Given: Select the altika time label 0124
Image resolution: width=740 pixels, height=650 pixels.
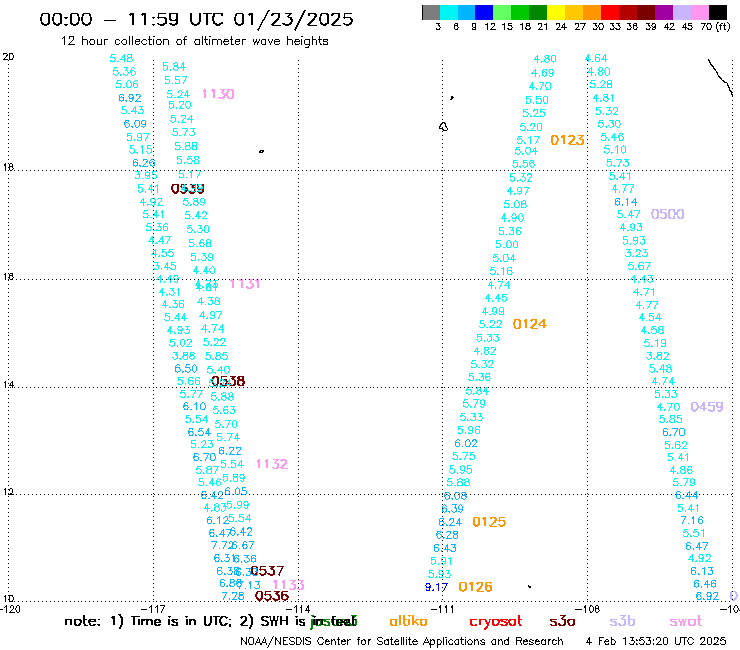Looking at the screenshot, I should [x=530, y=324].
